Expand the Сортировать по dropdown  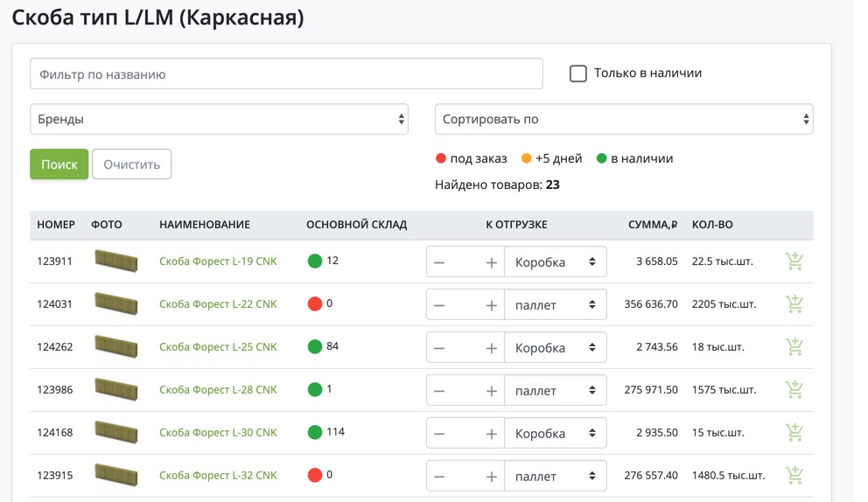click(x=624, y=119)
